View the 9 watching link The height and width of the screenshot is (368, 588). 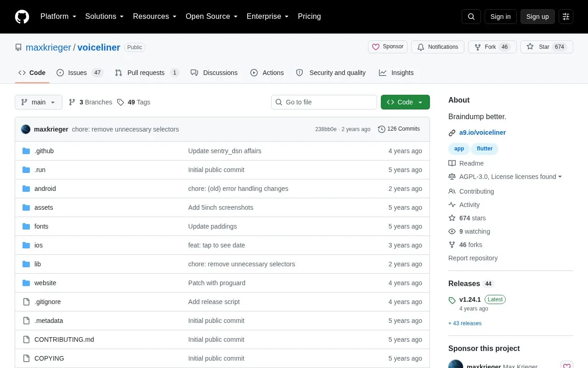469,231
